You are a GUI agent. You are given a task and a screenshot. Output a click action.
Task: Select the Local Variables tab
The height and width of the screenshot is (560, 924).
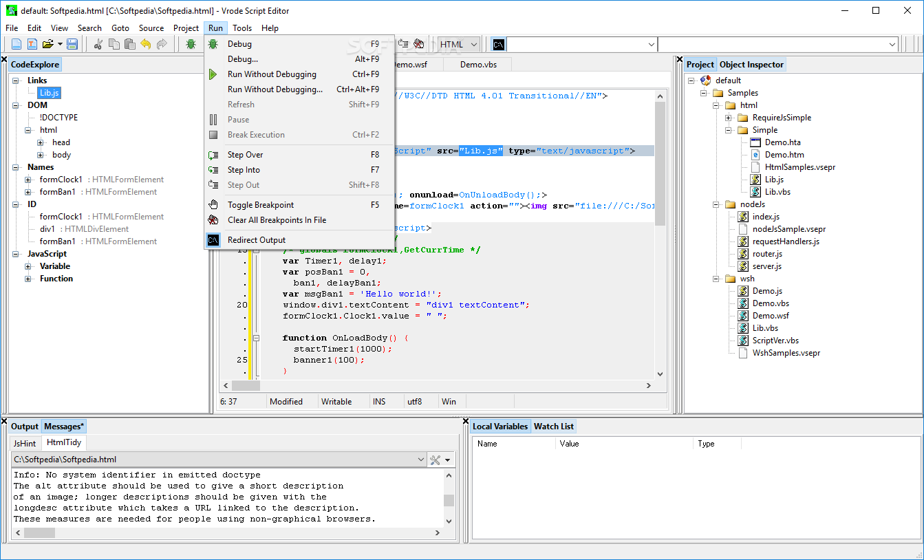click(x=500, y=427)
